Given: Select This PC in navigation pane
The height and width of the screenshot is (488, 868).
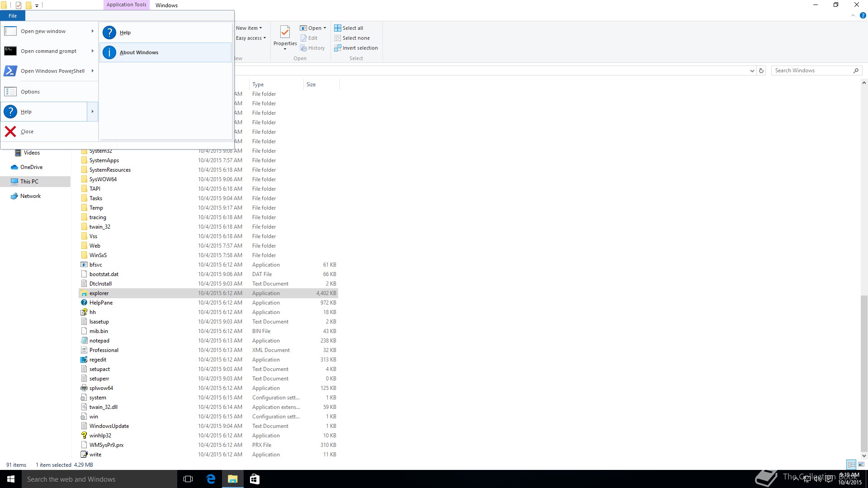Looking at the screenshot, I should click(35, 182).
